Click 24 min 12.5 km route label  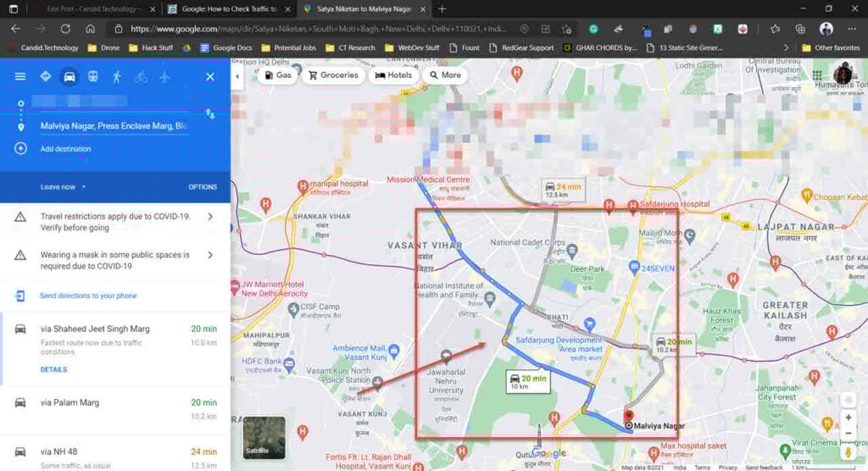pos(563,190)
